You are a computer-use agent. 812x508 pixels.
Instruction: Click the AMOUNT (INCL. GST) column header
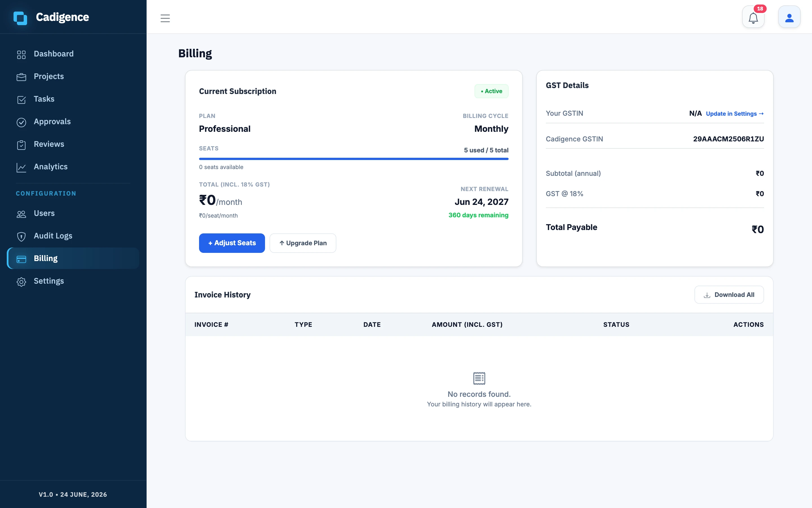click(x=467, y=325)
